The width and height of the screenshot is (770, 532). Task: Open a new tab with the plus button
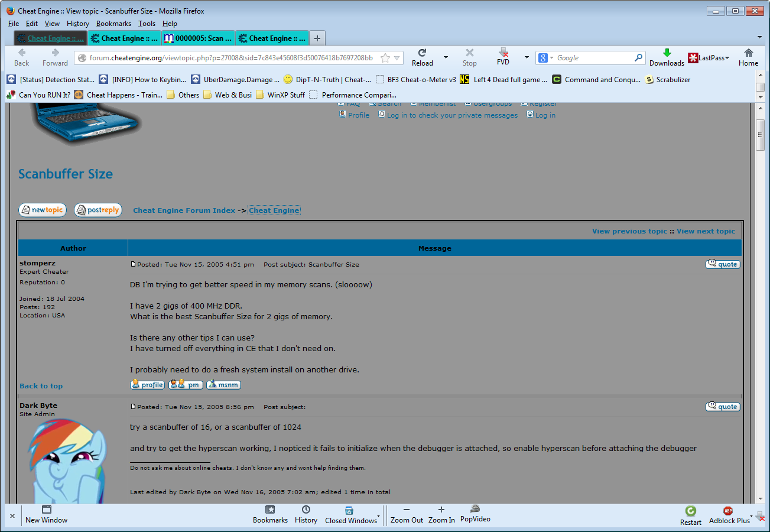pyautogui.click(x=317, y=38)
